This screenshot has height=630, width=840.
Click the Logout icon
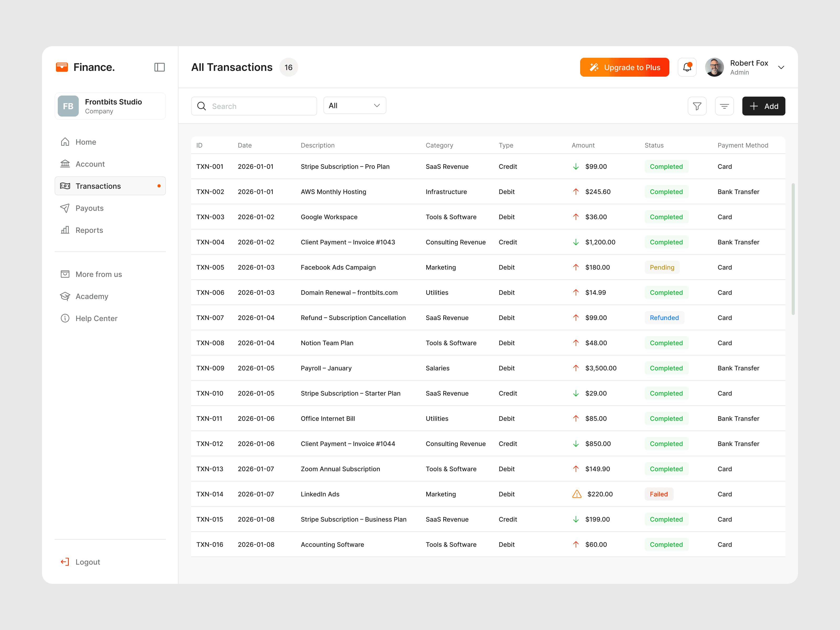coord(65,562)
